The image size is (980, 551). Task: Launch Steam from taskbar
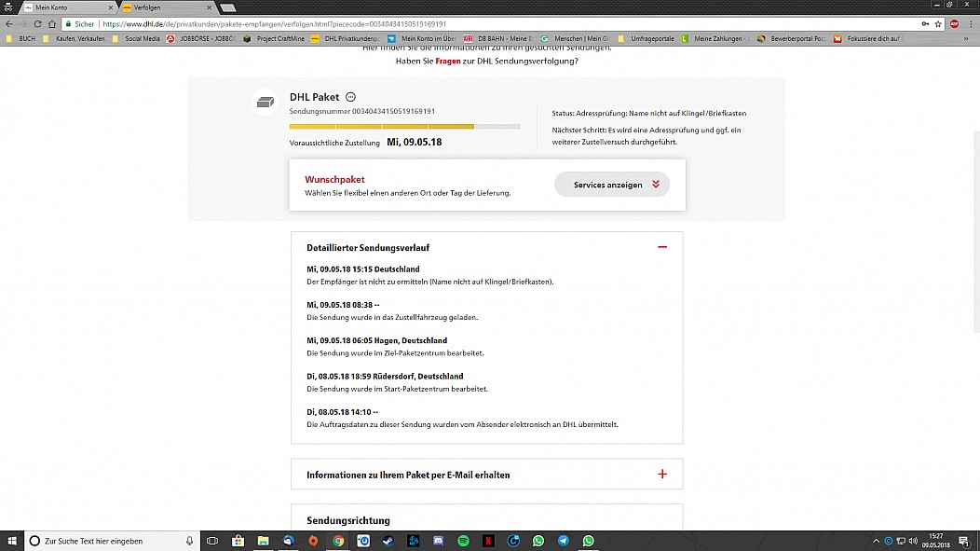388,541
